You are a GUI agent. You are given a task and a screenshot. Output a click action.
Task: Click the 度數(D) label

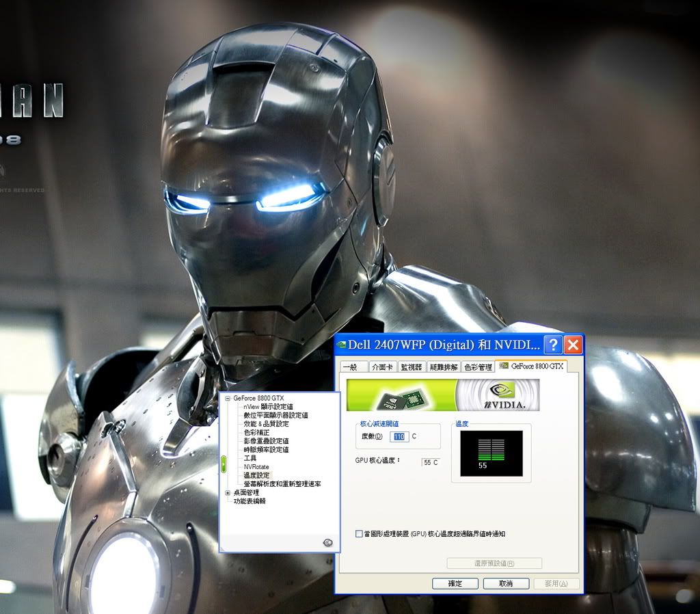[x=372, y=436]
